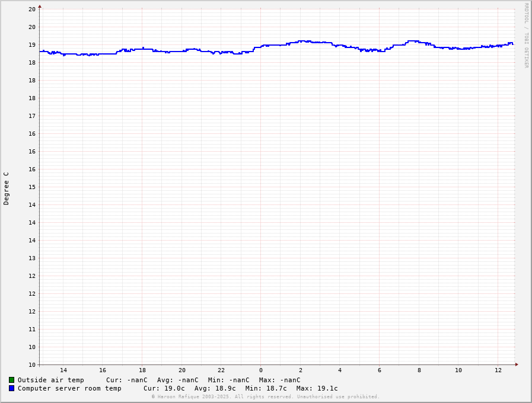This screenshot has width=532, height=403.
Task: Click the "Cur: -nanC" outside air reading
Action: 127,380
